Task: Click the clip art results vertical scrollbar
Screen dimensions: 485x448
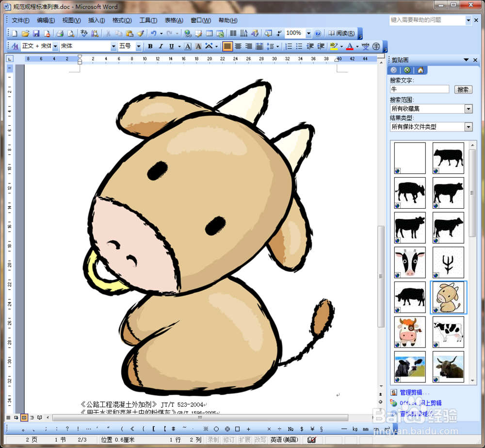Action: coord(472,193)
